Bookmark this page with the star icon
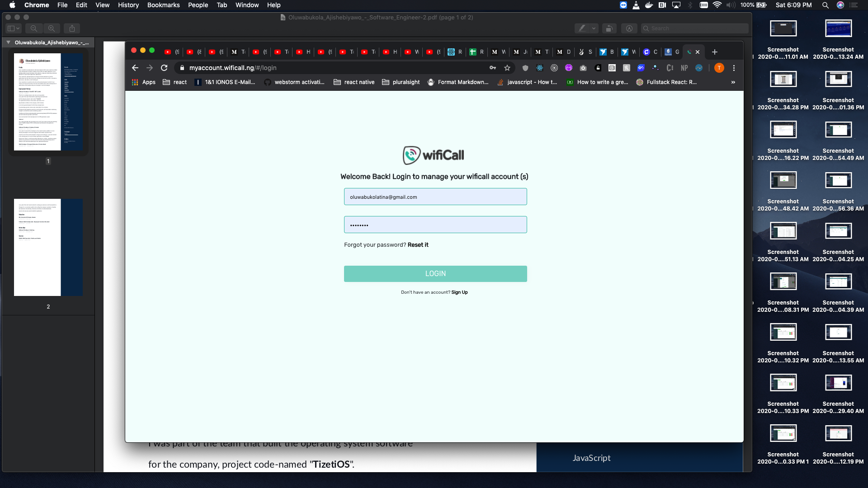868x488 pixels. 507,68
